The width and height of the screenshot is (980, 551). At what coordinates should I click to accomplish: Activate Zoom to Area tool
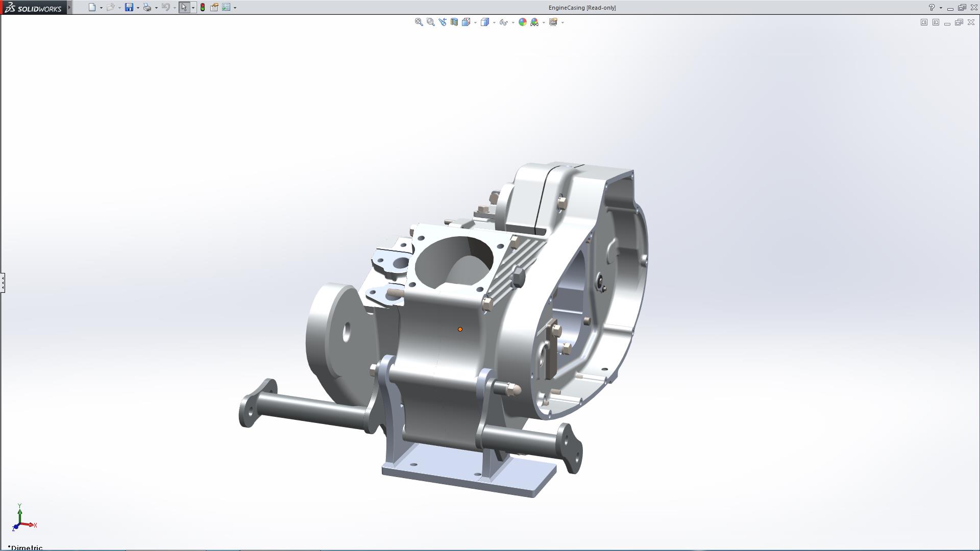click(x=430, y=22)
